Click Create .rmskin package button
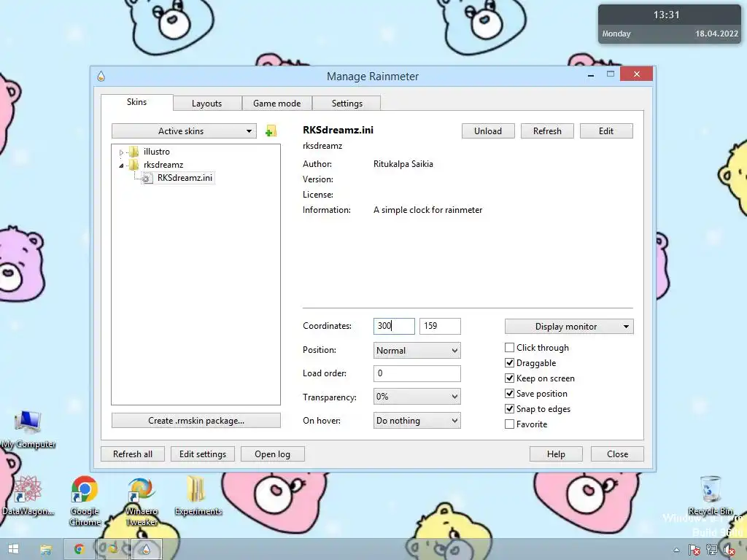Image resolution: width=747 pixels, height=560 pixels. click(196, 421)
